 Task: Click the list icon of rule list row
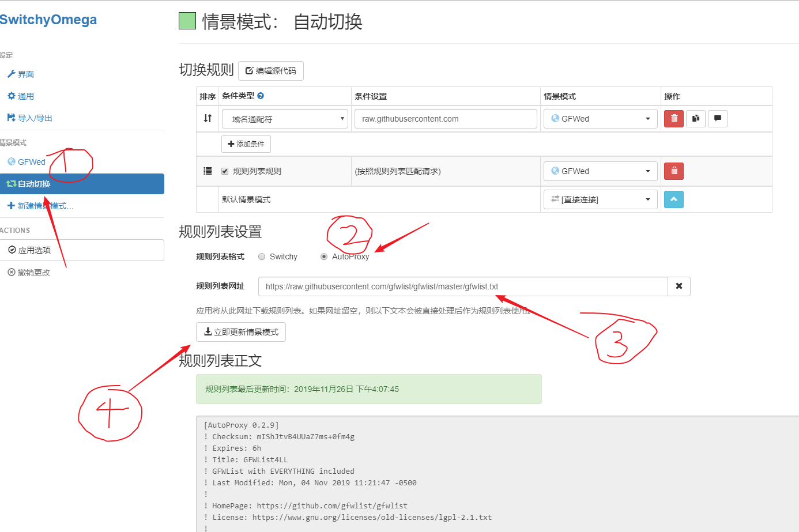click(208, 171)
